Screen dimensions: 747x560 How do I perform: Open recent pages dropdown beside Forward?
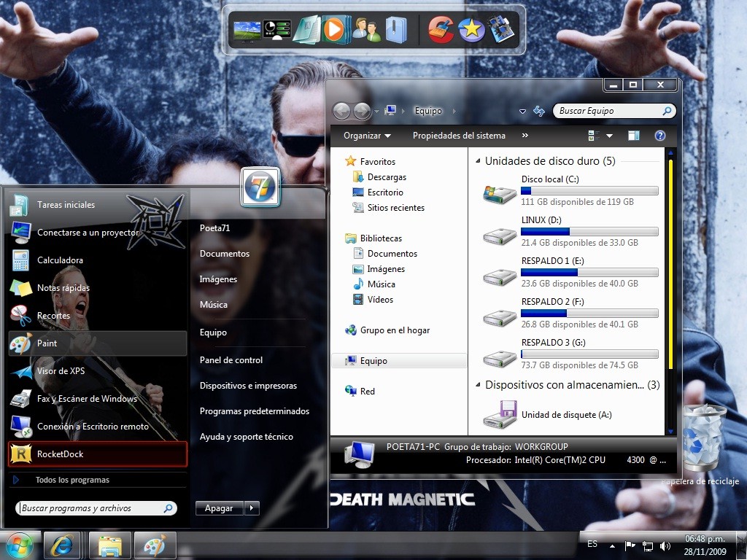[x=376, y=112]
